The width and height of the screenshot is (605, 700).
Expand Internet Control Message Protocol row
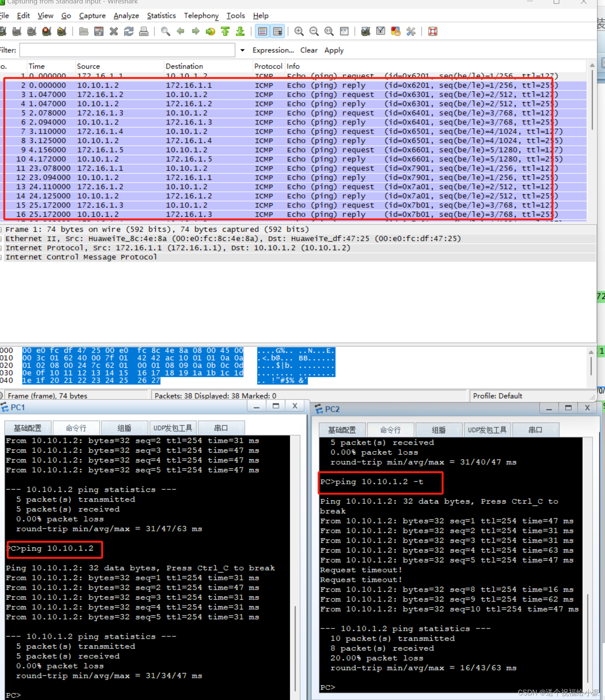2,257
